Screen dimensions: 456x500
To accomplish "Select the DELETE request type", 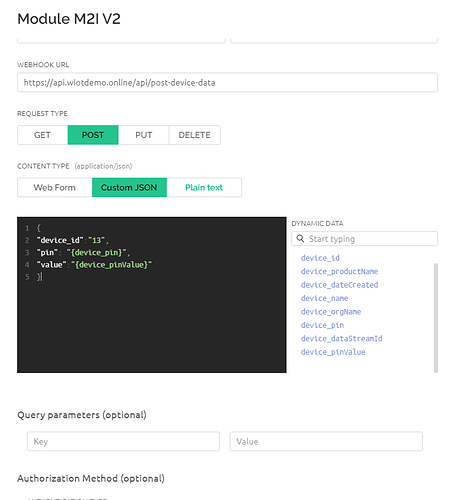I will pyautogui.click(x=195, y=135).
